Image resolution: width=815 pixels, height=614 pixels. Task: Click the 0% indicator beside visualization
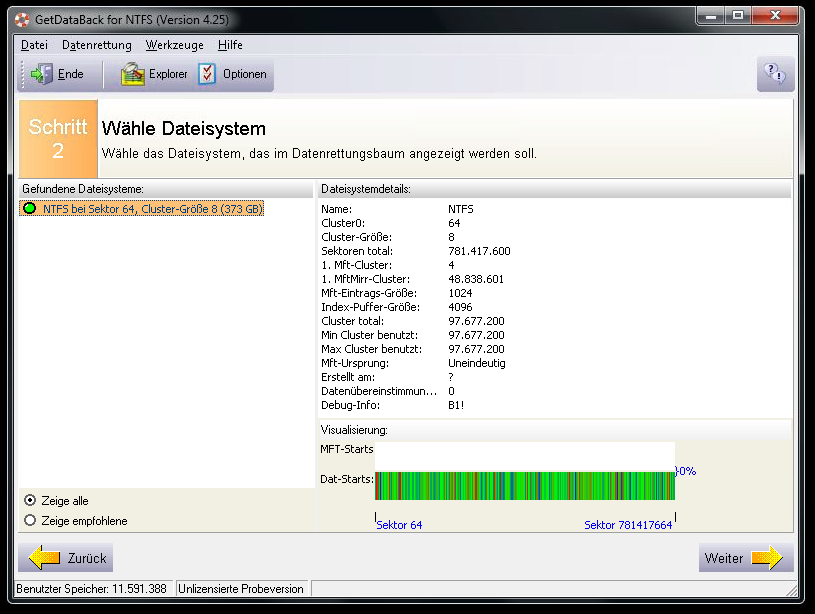687,471
